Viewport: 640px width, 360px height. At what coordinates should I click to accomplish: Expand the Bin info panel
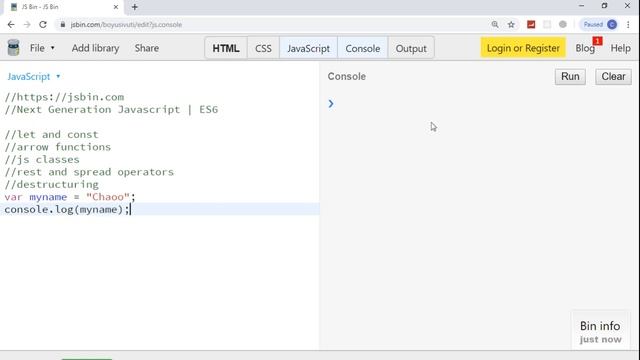point(600,332)
